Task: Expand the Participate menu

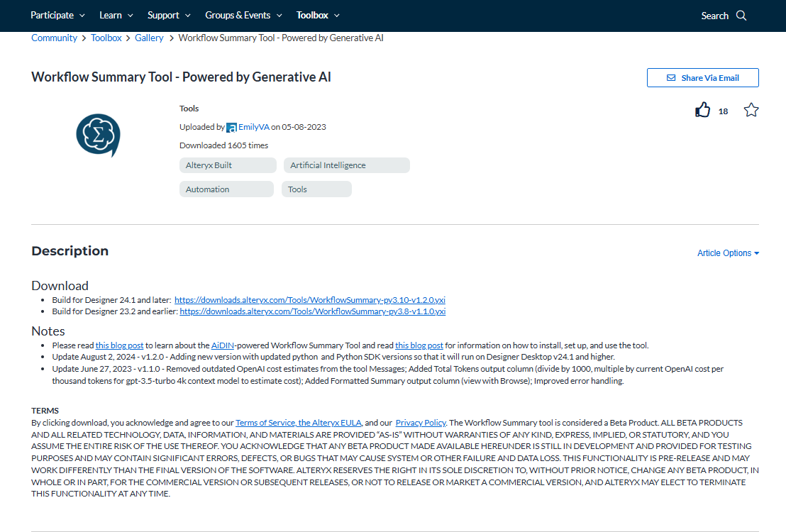Action: click(x=57, y=16)
